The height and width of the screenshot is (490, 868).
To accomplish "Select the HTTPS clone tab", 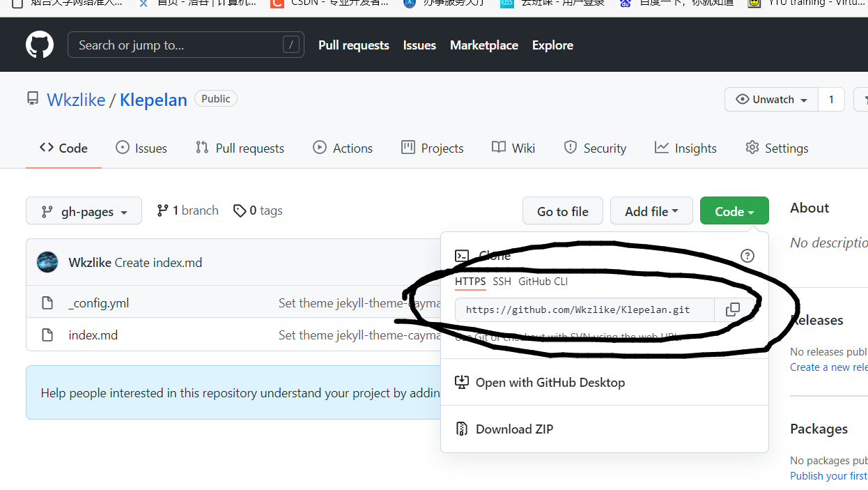I will coord(470,282).
